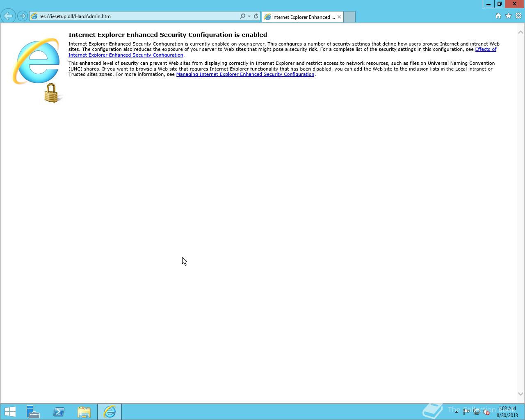Screen dimensions: 525x420
Task: Click the Forward navigation arrow
Action: point(22,16)
